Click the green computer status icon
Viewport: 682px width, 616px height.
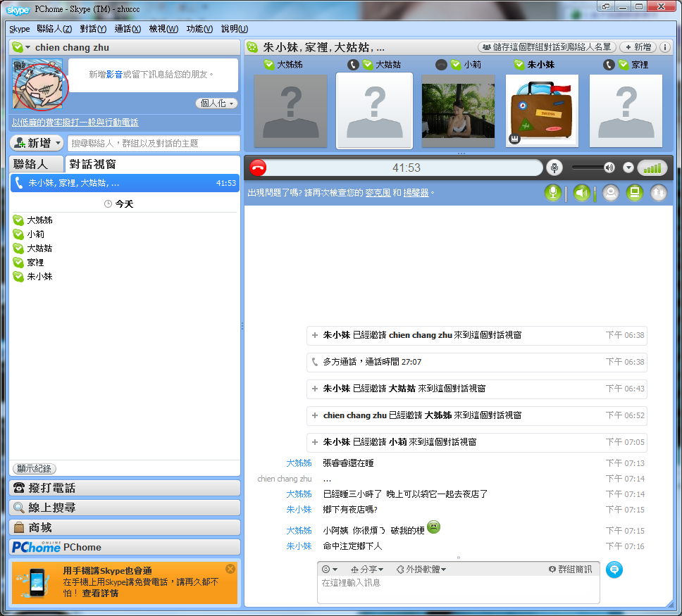point(635,193)
